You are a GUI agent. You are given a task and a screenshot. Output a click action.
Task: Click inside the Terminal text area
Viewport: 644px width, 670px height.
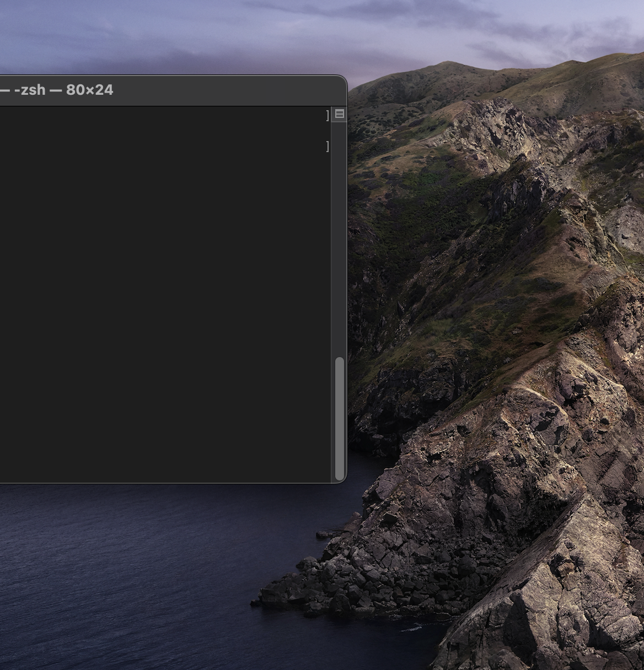click(x=165, y=295)
